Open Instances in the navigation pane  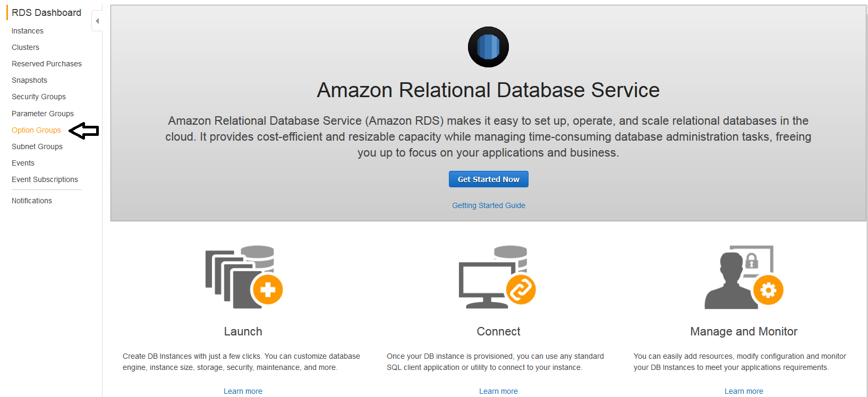coord(28,31)
